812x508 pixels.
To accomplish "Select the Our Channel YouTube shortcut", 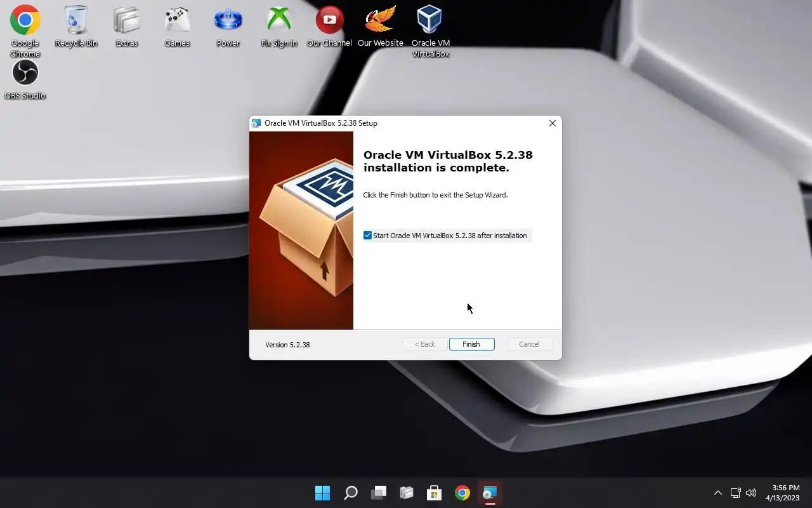I will point(330,27).
